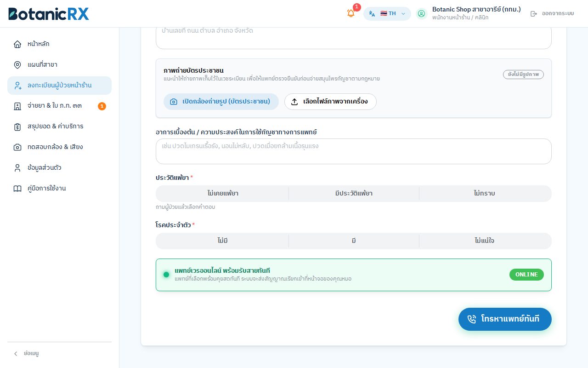Screen dimensions: 588x368
Task: Select ไม่มี chronic disease option
Action: pyautogui.click(x=222, y=241)
